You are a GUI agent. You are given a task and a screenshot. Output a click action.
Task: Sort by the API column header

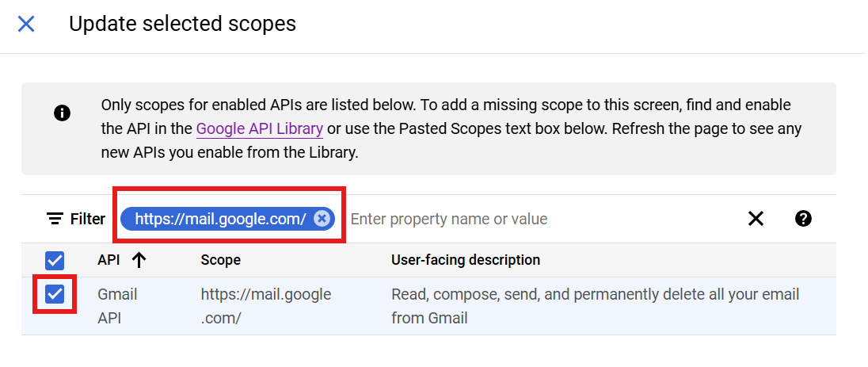(108, 260)
